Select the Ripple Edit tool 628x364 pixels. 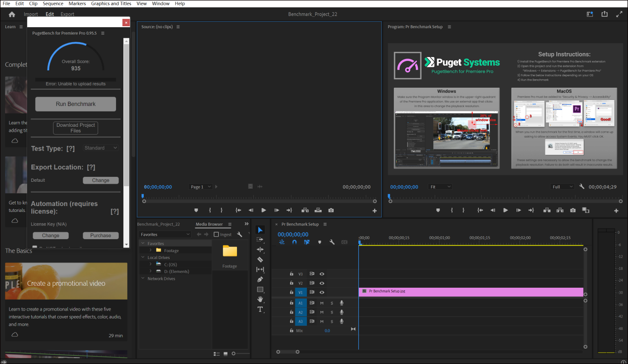click(260, 250)
